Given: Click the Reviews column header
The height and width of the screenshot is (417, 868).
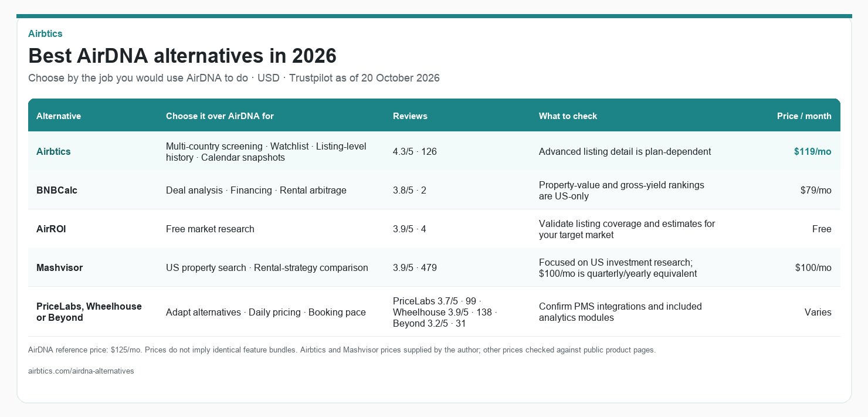Looking at the screenshot, I should point(410,116).
